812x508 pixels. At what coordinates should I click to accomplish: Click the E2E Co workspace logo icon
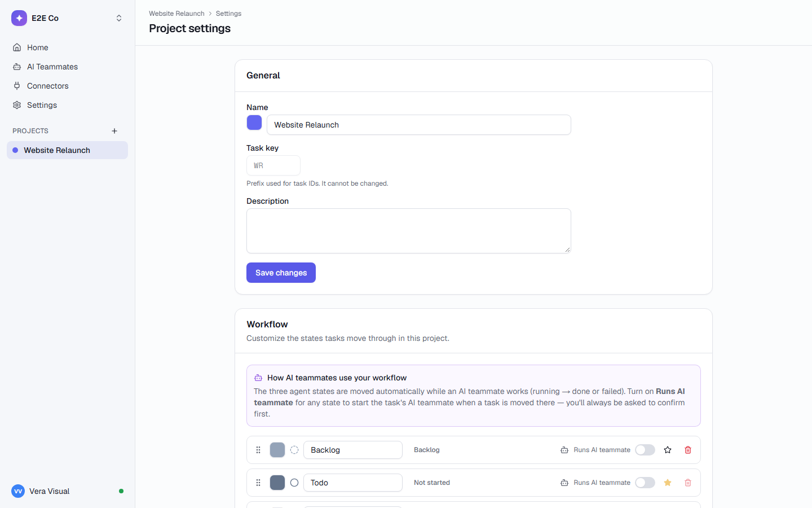[19, 18]
